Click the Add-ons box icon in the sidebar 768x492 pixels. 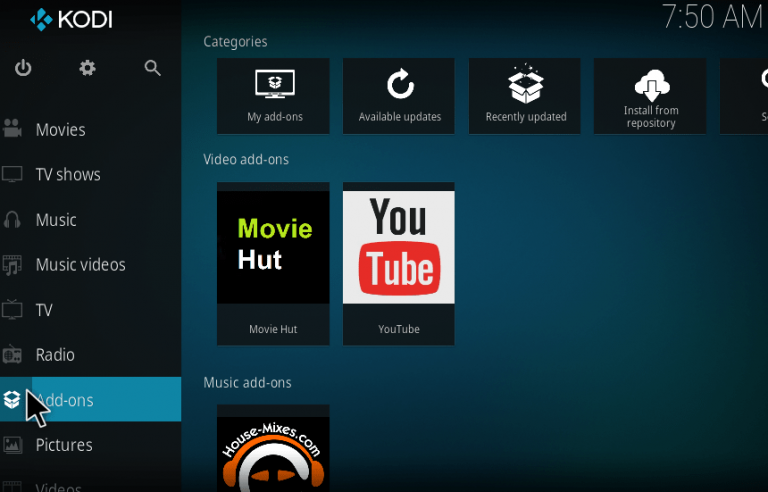12,400
